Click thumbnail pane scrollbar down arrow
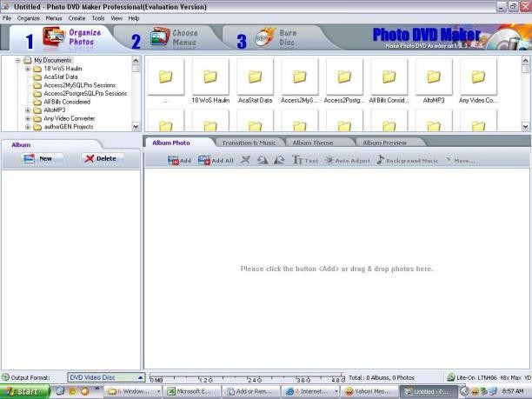Image resolution: width=532 pixels, height=399 pixels. (x=525, y=127)
